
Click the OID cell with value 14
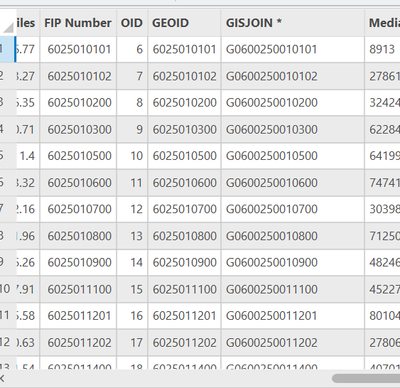[x=132, y=262]
